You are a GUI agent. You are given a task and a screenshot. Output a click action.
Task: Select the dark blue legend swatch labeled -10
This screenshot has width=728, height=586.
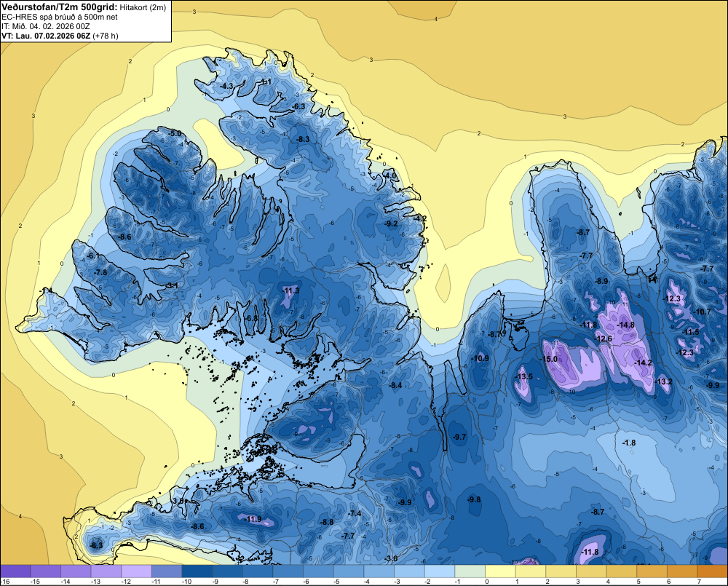click(197, 571)
